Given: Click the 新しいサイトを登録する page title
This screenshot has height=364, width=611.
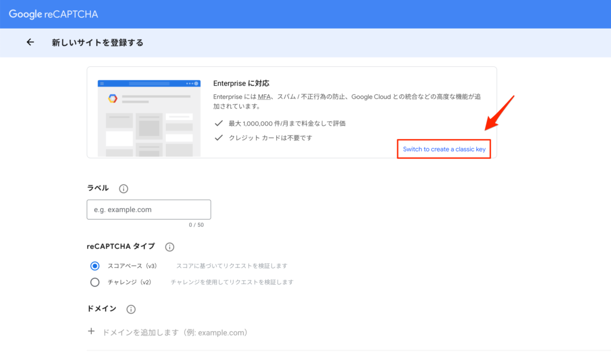Looking at the screenshot, I should coord(97,42).
